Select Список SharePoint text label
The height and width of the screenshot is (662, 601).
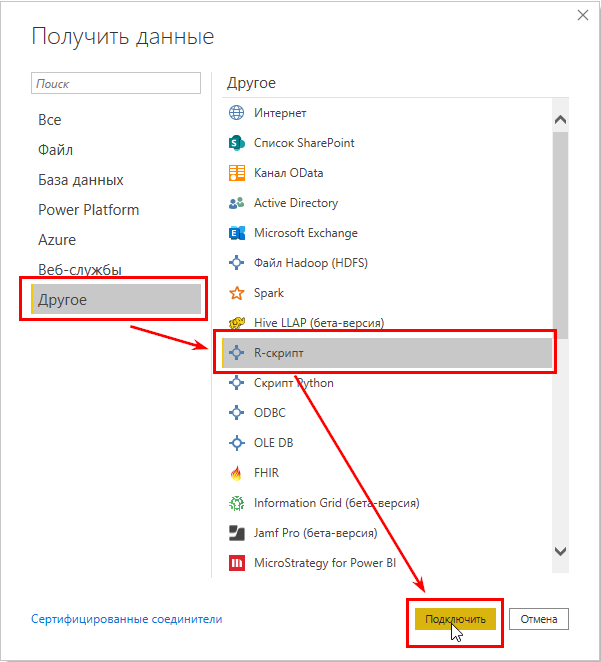(304, 143)
